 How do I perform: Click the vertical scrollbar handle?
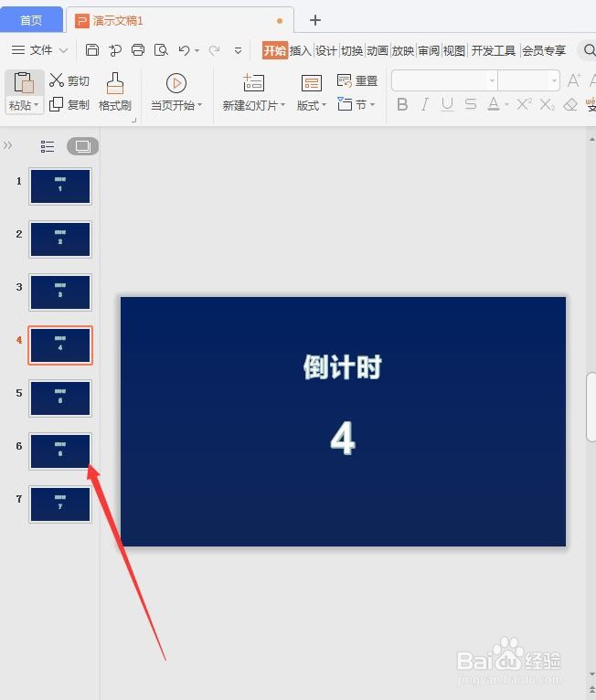tap(591, 407)
